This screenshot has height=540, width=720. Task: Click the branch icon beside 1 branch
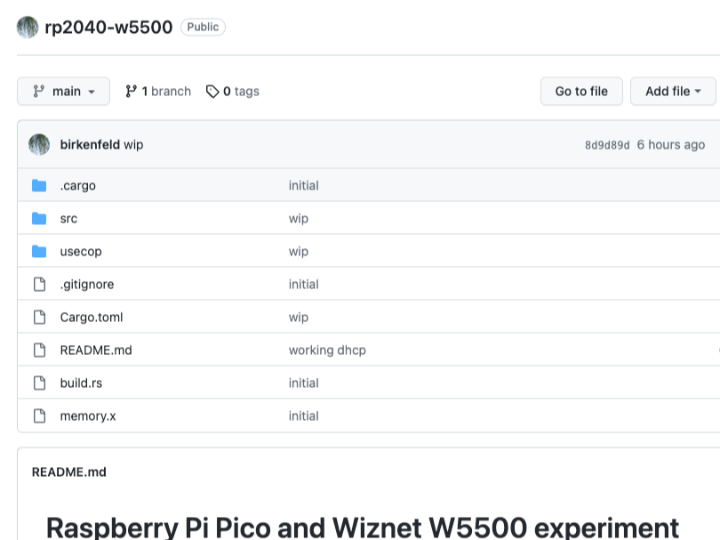tap(131, 91)
